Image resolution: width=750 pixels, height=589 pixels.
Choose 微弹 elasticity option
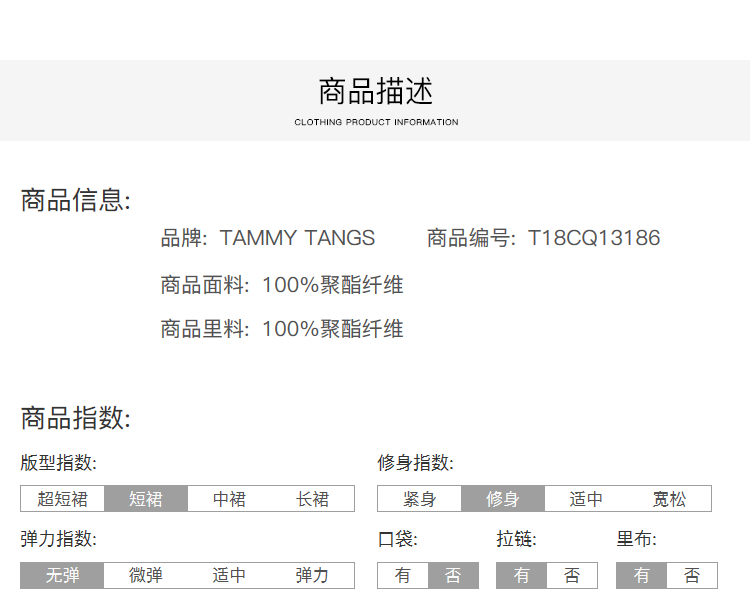point(146,575)
